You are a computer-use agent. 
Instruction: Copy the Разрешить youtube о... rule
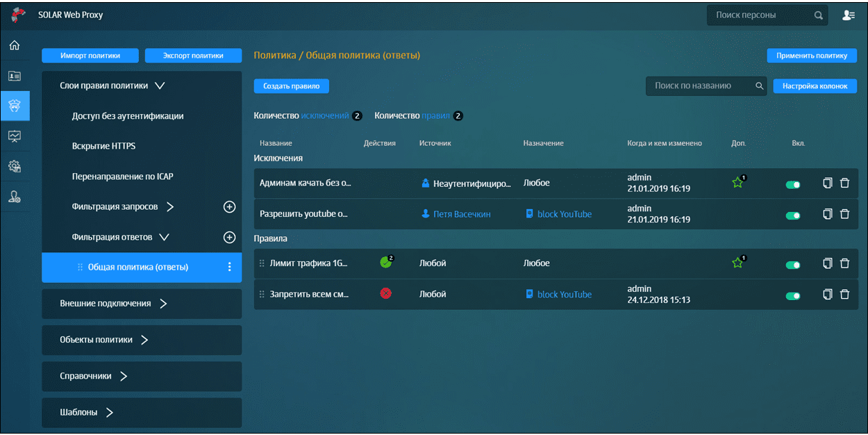(827, 214)
